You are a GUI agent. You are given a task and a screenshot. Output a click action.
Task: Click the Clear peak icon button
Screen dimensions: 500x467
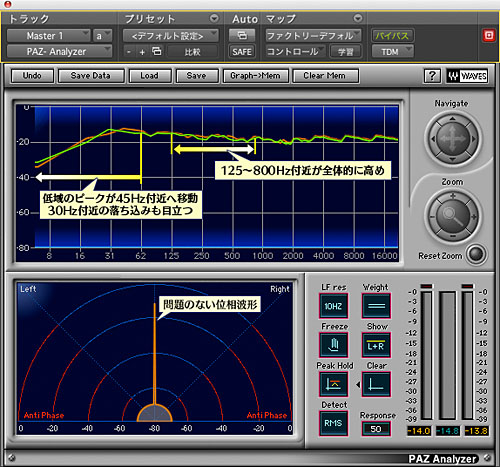[x=376, y=384]
